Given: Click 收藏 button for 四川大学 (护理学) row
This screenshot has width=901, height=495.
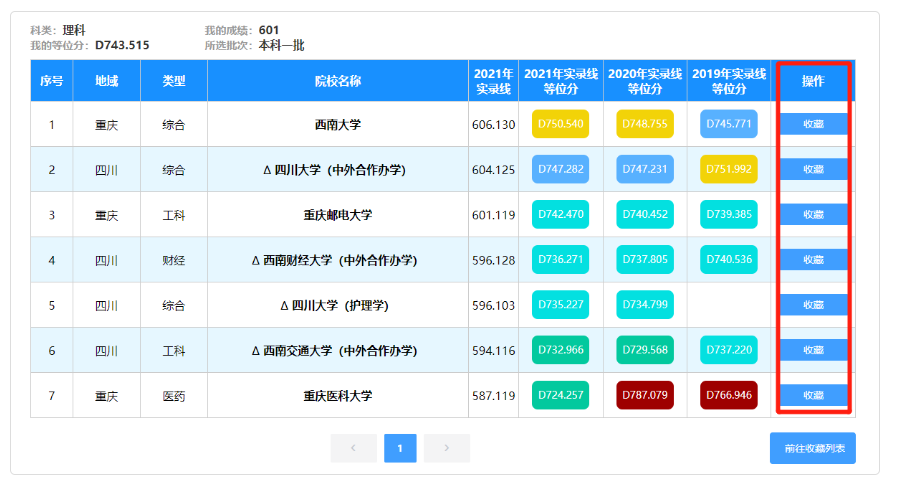Looking at the screenshot, I should click(813, 305).
